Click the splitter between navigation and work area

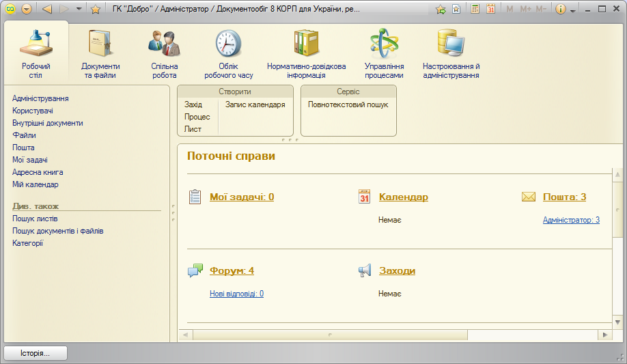point(173,213)
